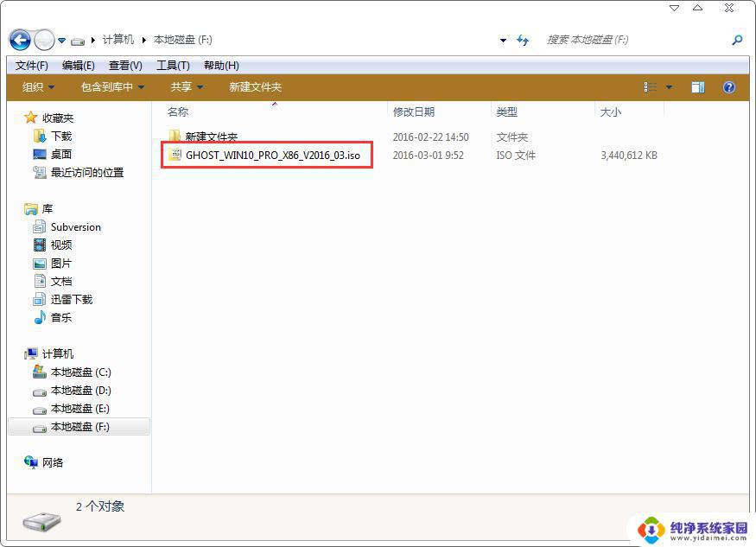Select 本地磁盘 (F:) in the address breadcrumb
Image resolution: width=756 pixels, height=547 pixels.
(x=182, y=40)
